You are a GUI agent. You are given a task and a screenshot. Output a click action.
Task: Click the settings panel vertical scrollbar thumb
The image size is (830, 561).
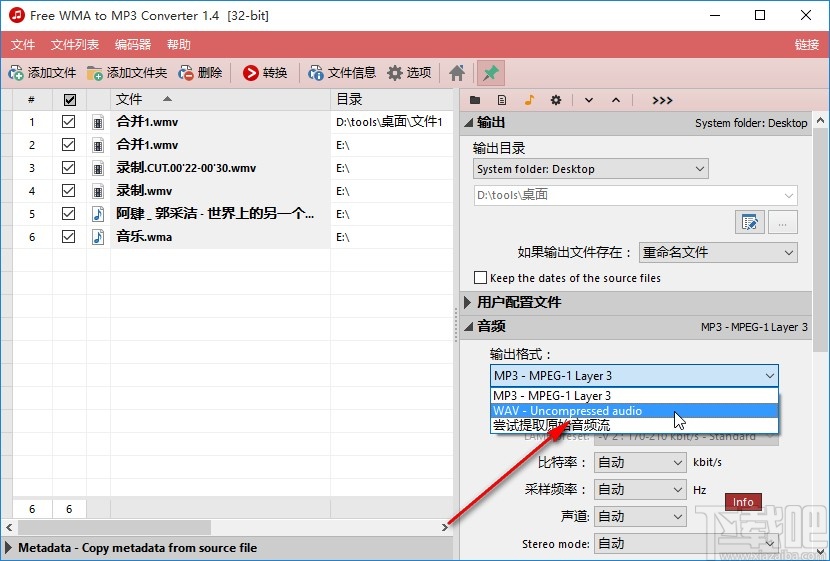pos(820,241)
